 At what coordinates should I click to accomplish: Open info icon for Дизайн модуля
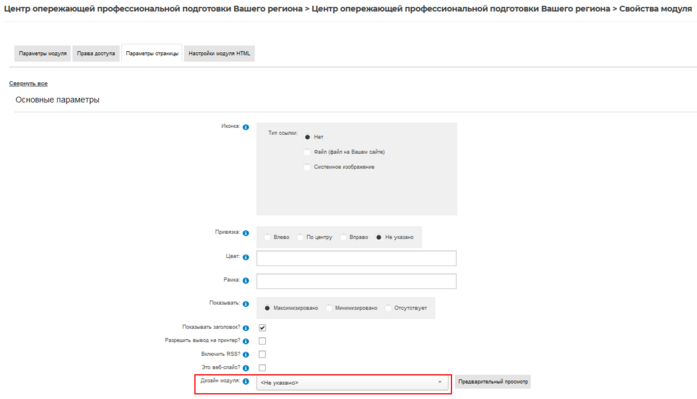coord(246,381)
